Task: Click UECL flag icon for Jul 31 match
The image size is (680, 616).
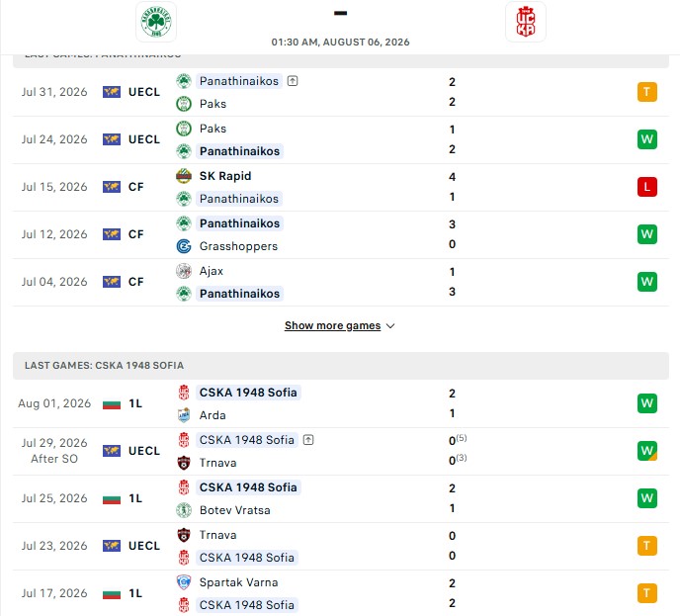Action: (x=112, y=92)
